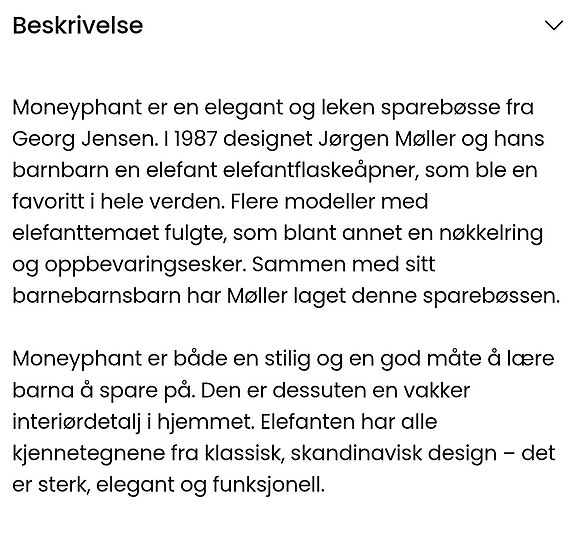Click the Georg Jensen brand name
575x533 pixels.
pos(84,140)
